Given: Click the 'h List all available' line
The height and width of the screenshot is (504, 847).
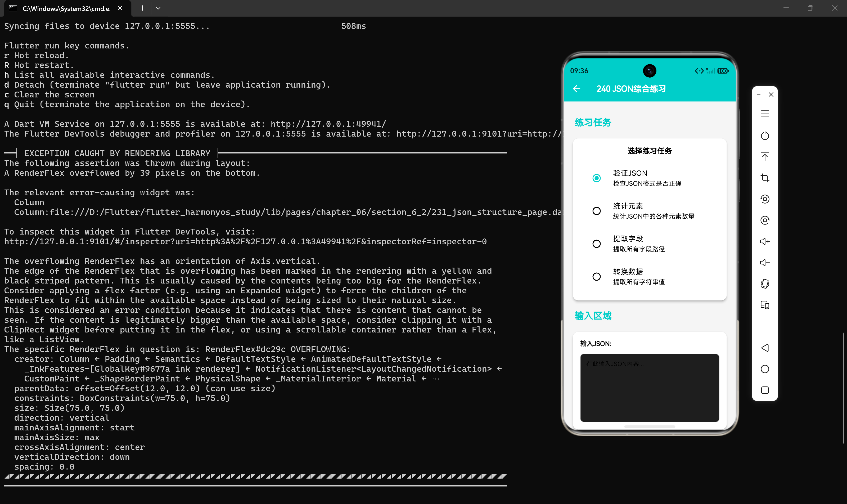Looking at the screenshot, I should (109, 75).
